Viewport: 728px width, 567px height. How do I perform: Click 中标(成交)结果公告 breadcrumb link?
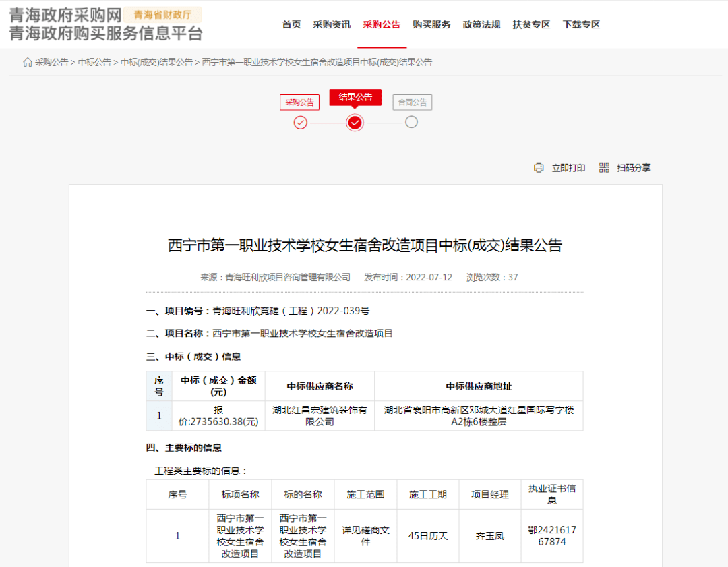coord(156,62)
